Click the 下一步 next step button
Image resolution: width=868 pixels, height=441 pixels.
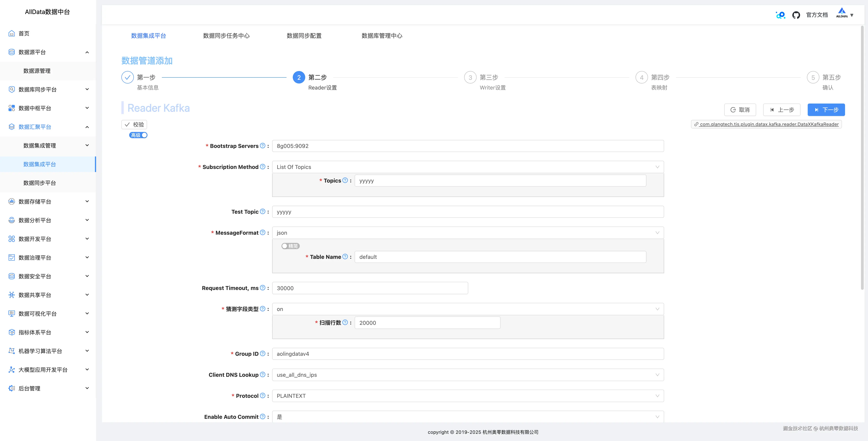[x=826, y=110]
